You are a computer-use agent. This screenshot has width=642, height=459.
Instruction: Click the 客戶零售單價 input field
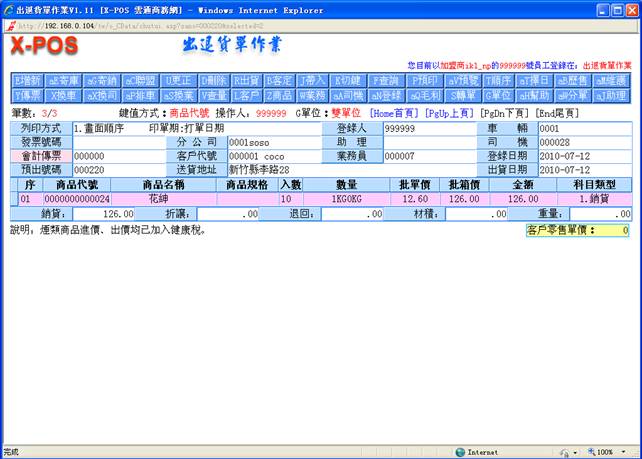(x=611, y=230)
